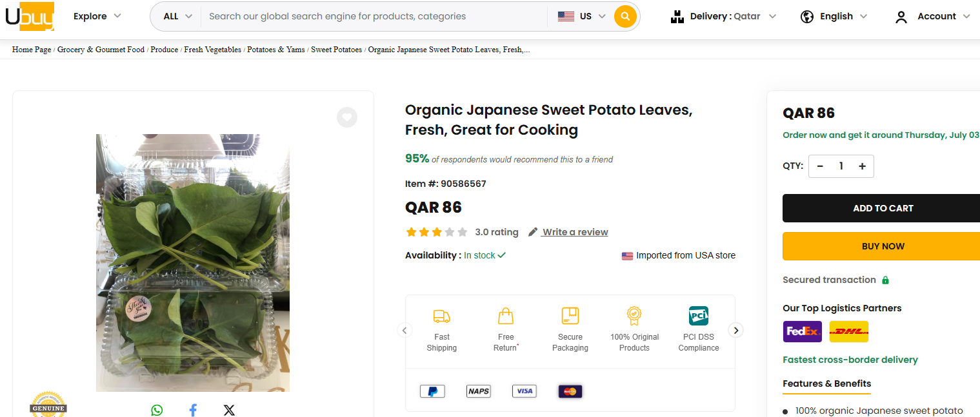Image resolution: width=980 pixels, height=417 pixels.
Task: Open the English language dropdown
Action: click(x=834, y=17)
